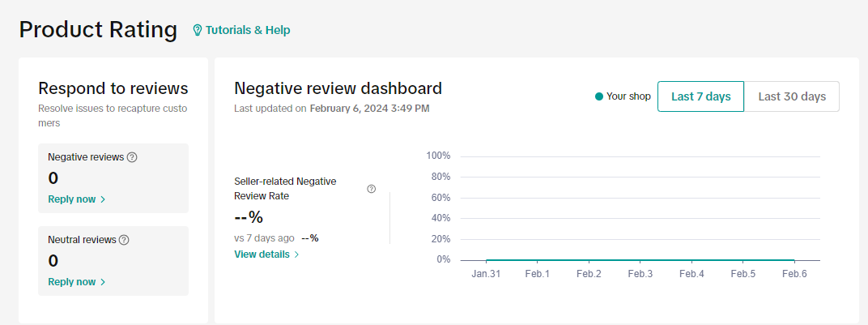868x325 pixels.
Task: Click the green Your shop legend dot
Action: pos(599,96)
